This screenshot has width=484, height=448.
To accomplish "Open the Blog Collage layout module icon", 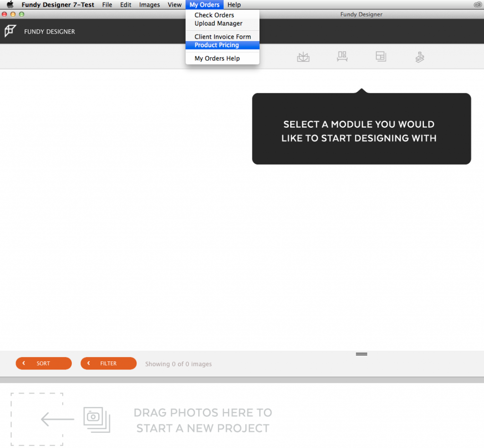I will [x=381, y=57].
